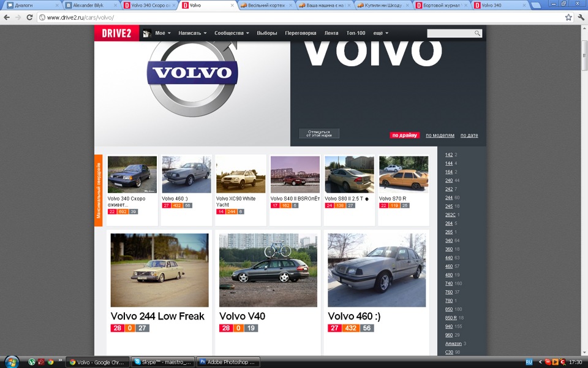The width and height of the screenshot is (588, 368).
Task: Expand the 'Написать' dropdown menu
Action: [192, 33]
